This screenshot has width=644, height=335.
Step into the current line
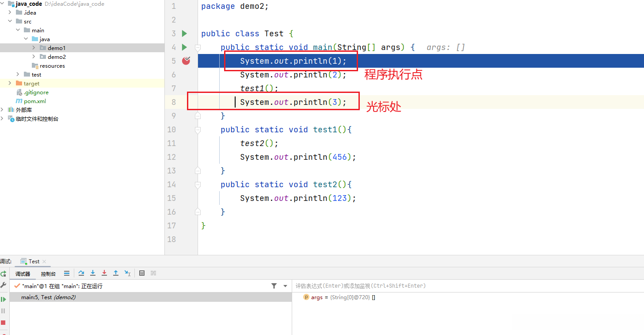point(93,273)
